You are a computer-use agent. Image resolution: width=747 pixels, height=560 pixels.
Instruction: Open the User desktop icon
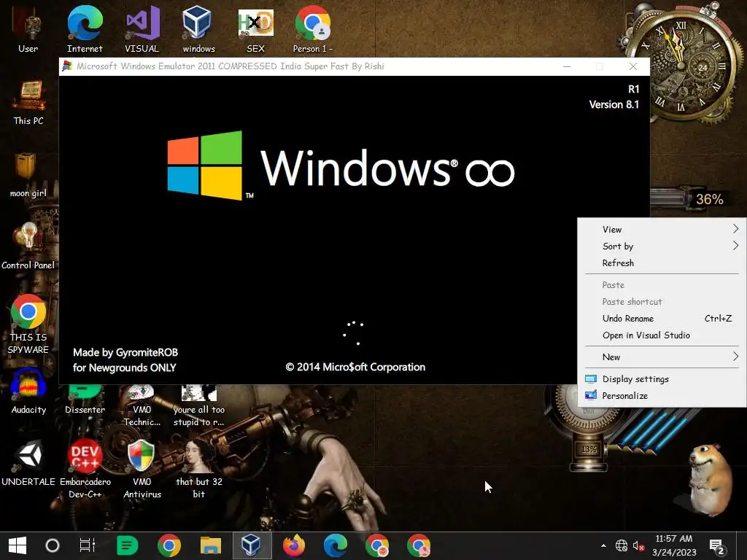click(x=28, y=29)
